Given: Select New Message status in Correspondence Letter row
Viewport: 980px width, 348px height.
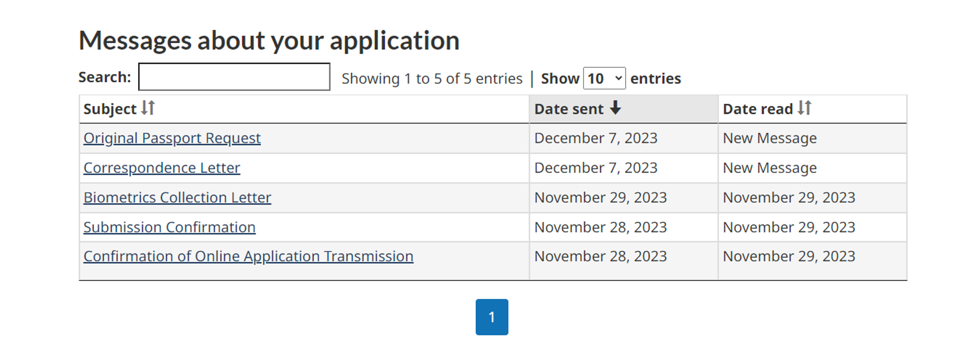Looking at the screenshot, I should 770,168.
